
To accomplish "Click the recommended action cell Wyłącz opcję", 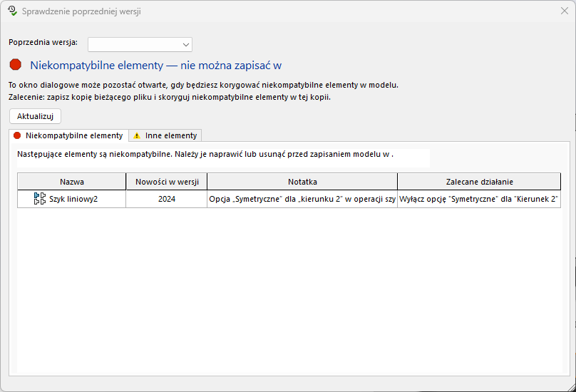I will 478,199.
